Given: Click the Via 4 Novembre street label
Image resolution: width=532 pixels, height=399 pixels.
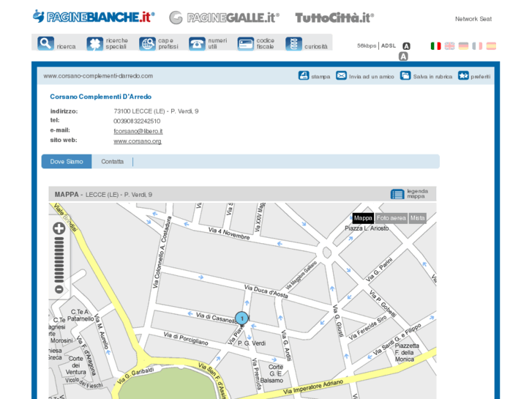Looking at the screenshot, I should (x=229, y=234).
